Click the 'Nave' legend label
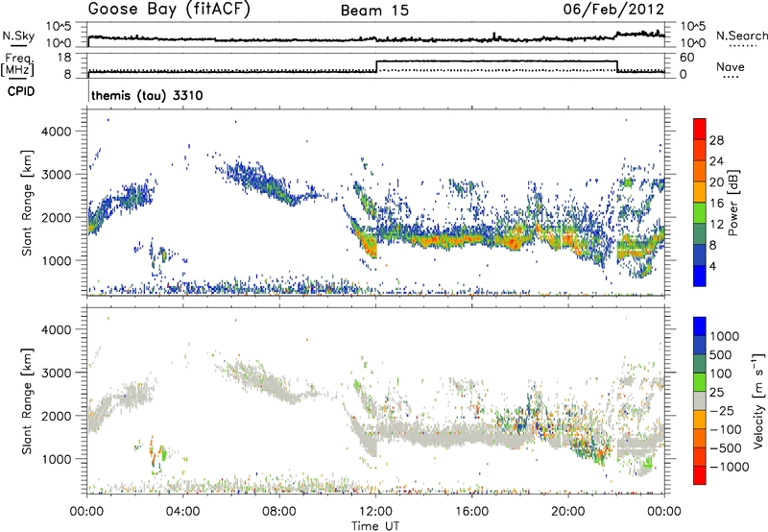Viewport: 768px width, 532px height. pos(731,66)
